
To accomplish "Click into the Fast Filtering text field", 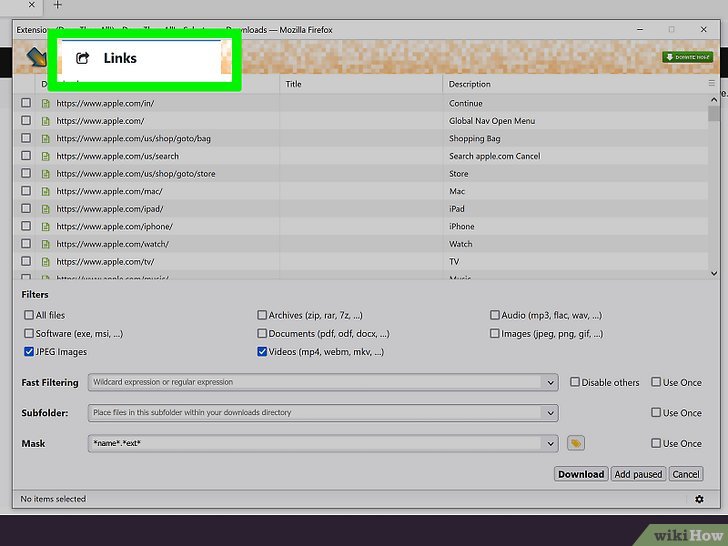I will 315,382.
